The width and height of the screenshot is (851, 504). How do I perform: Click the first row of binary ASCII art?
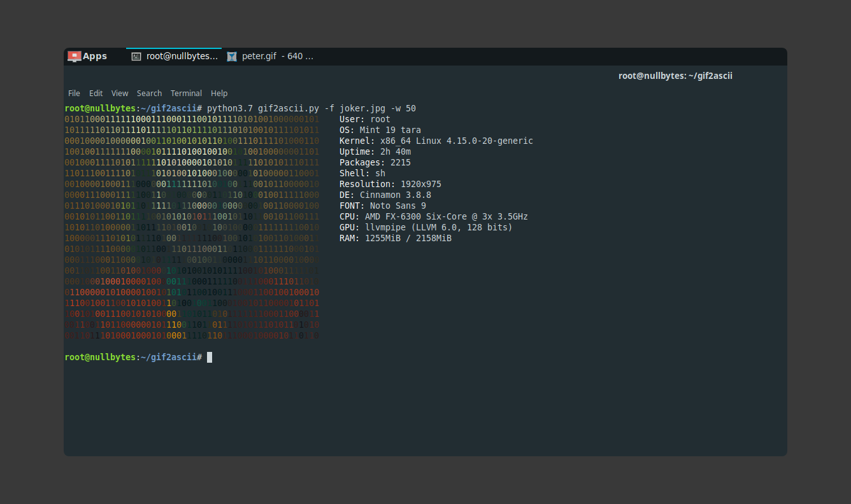(x=192, y=119)
